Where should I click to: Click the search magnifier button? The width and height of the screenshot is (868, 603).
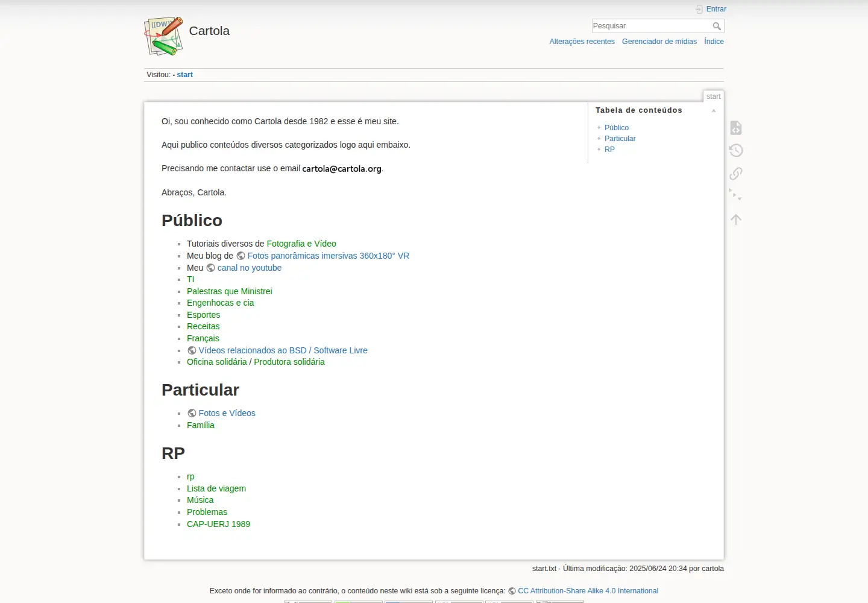717,26
